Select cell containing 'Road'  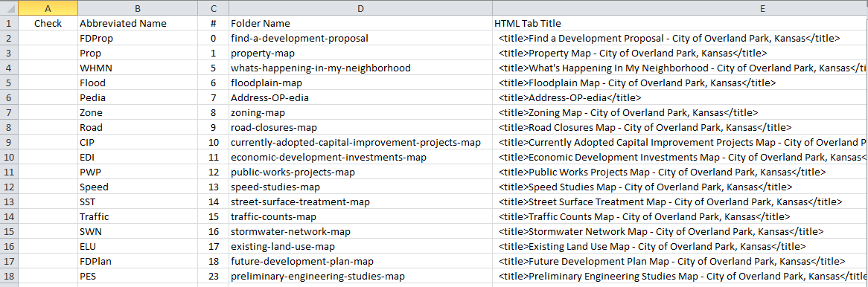point(138,128)
